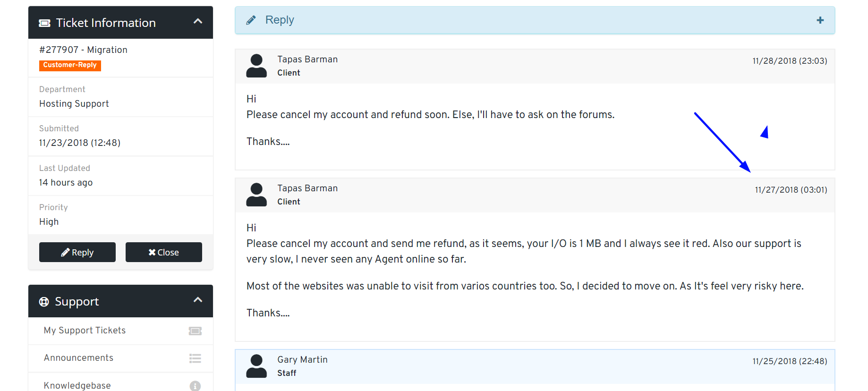Open the Knowledgebase menu item
The width and height of the screenshot is (868, 391).
77,385
